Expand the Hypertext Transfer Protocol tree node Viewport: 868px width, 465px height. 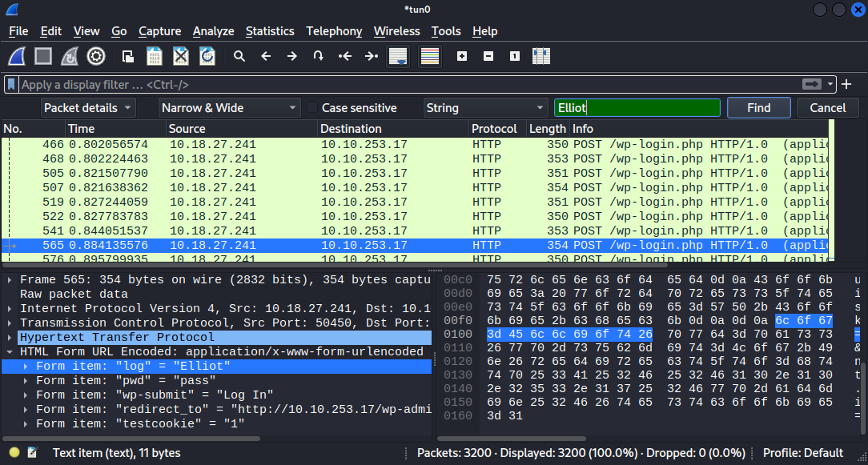tap(10, 337)
